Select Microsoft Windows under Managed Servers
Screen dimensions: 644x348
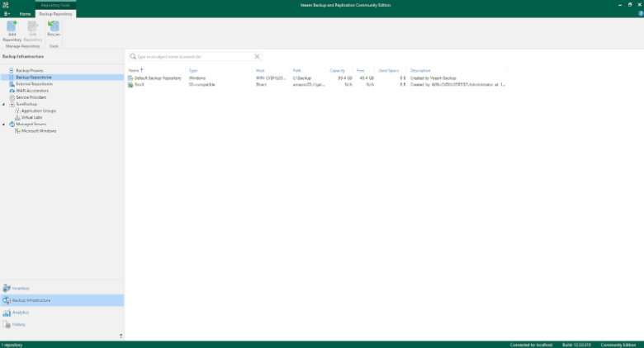click(x=39, y=131)
